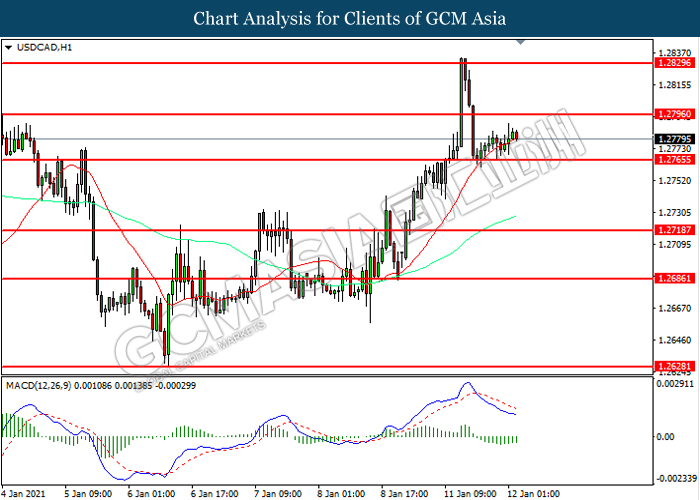Viewport: 700px width, 500px height.
Task: Click the blue MACD line peak
Action: pyautogui.click(x=467, y=383)
